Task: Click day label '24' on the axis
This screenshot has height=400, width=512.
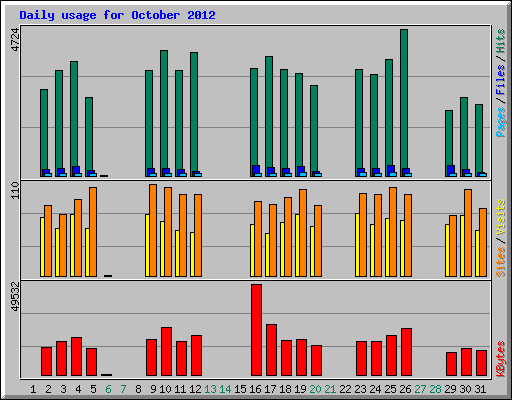Action: pos(375,389)
